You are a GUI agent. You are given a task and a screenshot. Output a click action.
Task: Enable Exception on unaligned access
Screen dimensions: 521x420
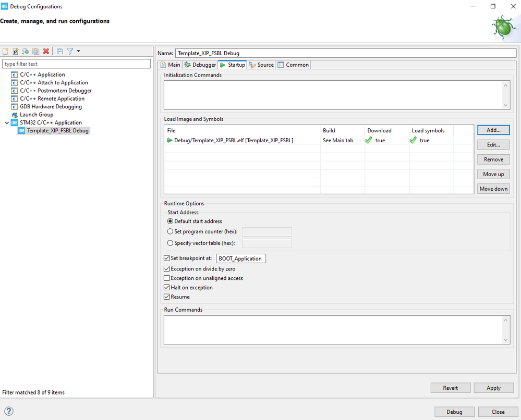pyautogui.click(x=167, y=278)
